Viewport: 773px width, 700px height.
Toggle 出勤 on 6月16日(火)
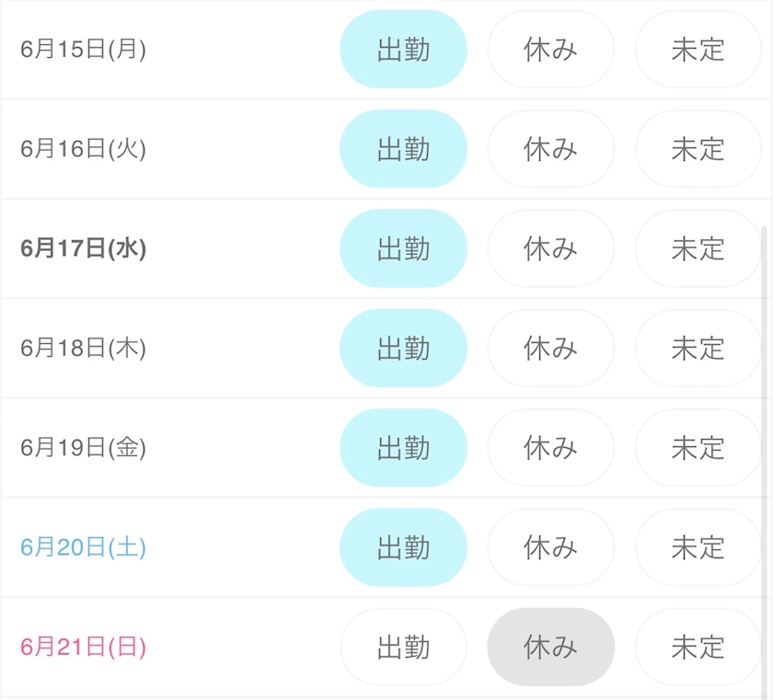pos(403,149)
